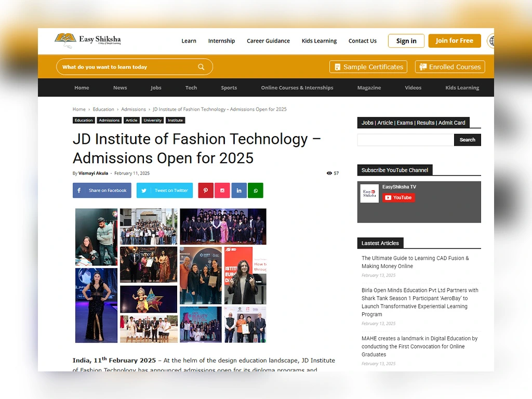This screenshot has height=399, width=532.
Task: Click the Jobs | Article | Exams heading
Action: (413, 123)
